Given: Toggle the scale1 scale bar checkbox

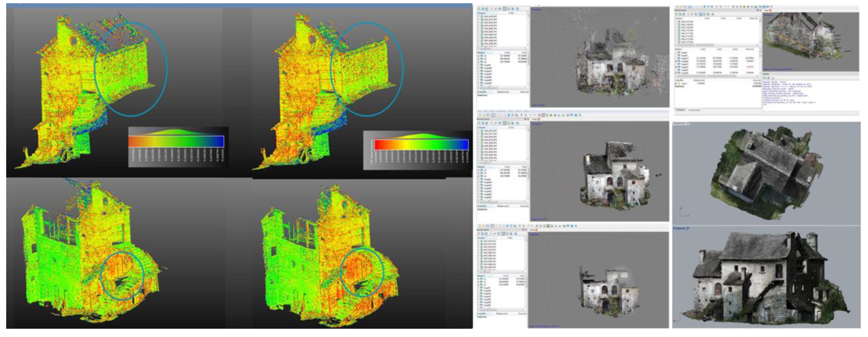Looking at the screenshot, I should (676, 84).
